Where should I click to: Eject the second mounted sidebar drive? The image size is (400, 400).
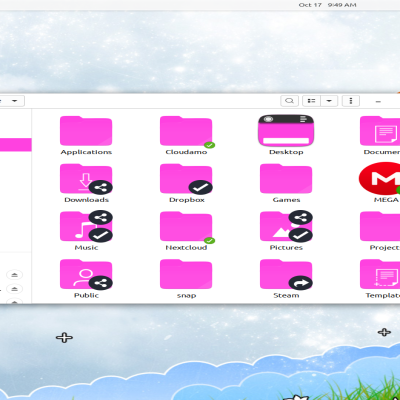(x=14, y=289)
